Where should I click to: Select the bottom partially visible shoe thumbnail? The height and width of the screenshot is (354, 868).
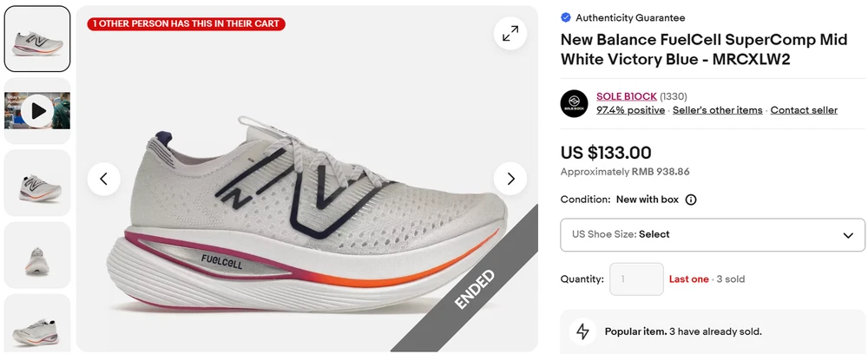[x=37, y=325]
